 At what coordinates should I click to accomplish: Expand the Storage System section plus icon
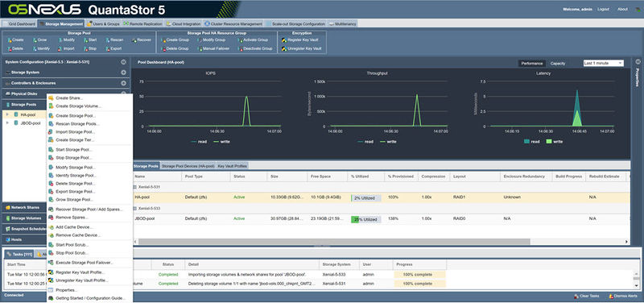coord(123,73)
